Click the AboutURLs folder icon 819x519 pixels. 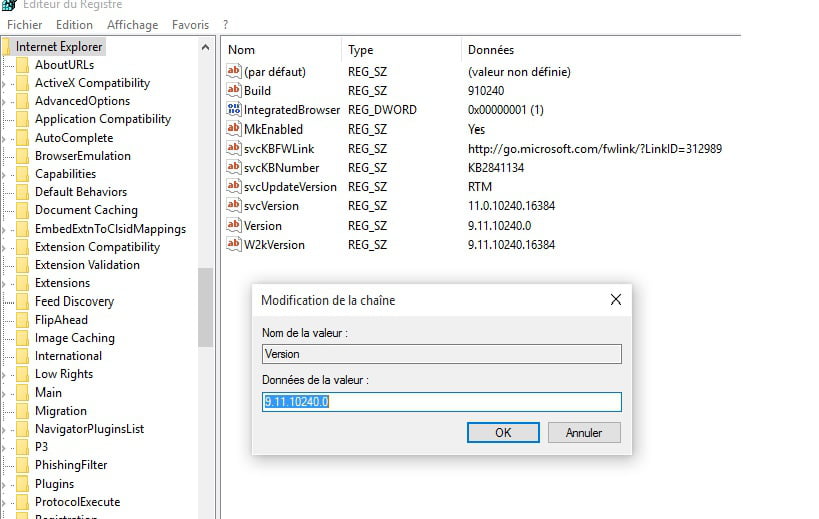22,65
